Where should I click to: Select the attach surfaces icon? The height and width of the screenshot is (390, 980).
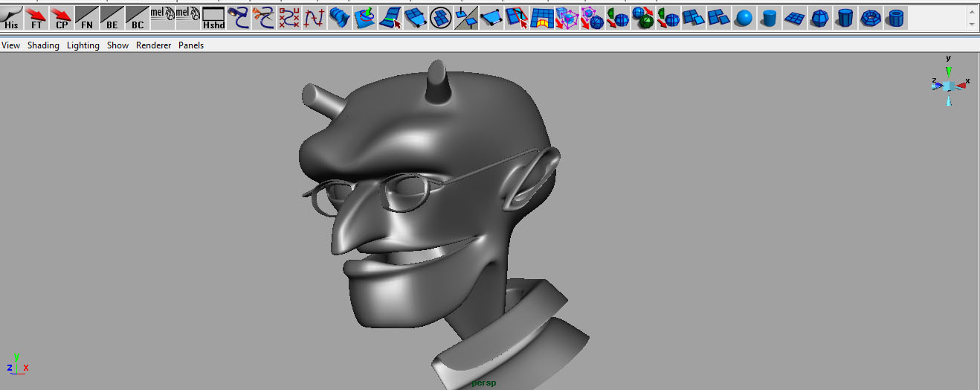(416, 17)
